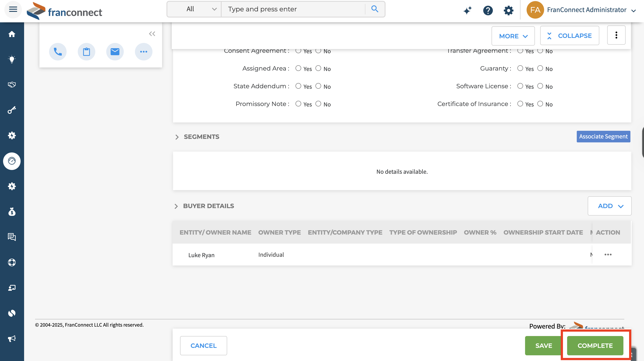Open the ADD dropdown in Buyer Details
644x361 pixels.
coord(609,206)
